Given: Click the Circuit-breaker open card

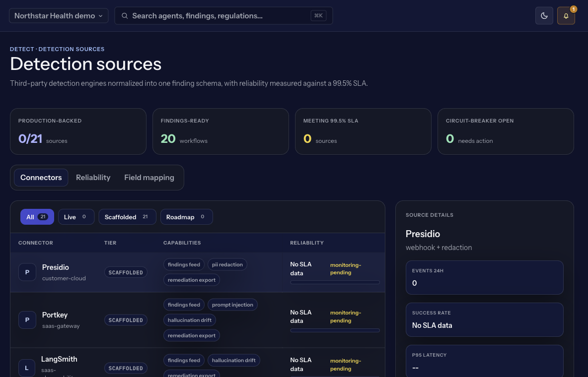Looking at the screenshot, I should pyautogui.click(x=506, y=131).
